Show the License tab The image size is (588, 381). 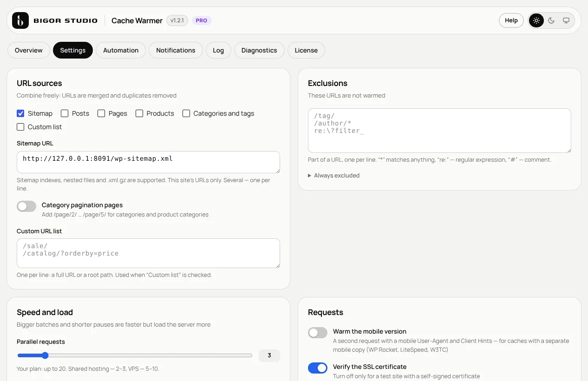(x=306, y=50)
